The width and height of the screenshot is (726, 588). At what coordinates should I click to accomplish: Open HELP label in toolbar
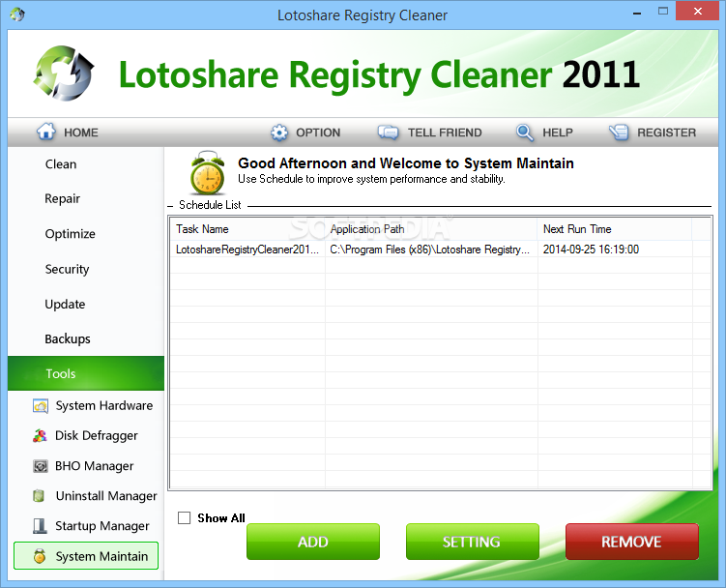click(x=558, y=132)
